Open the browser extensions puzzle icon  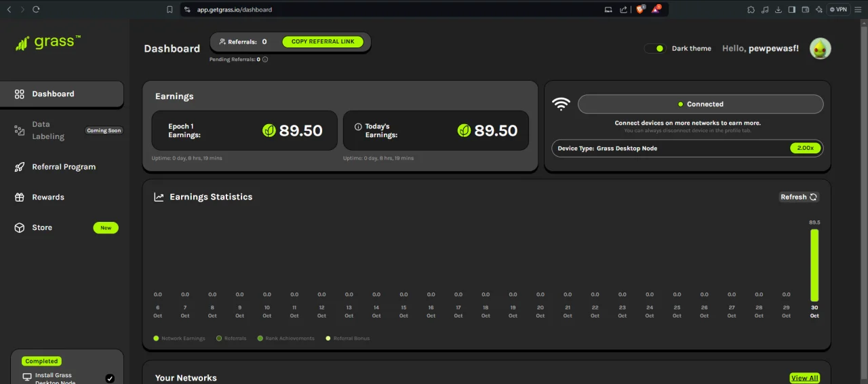751,9
